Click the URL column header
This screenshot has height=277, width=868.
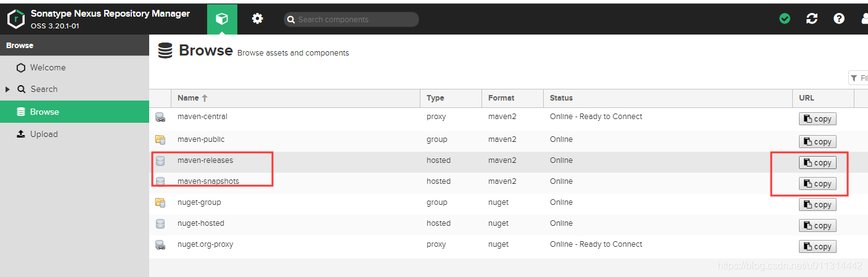(824, 98)
